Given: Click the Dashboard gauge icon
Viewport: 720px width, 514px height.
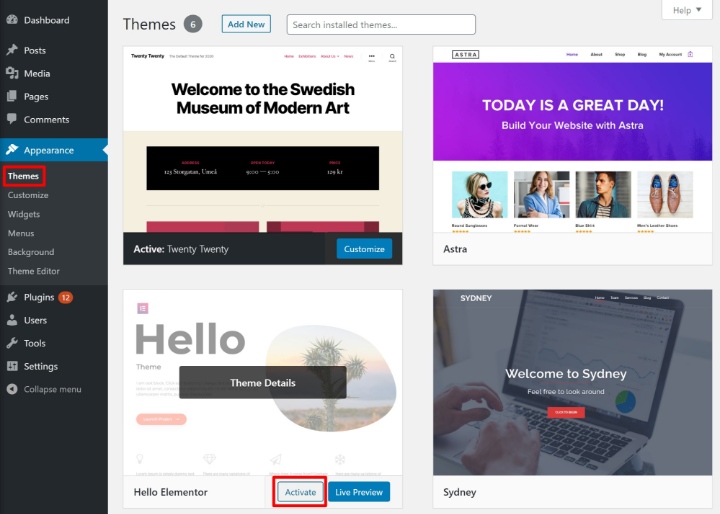Looking at the screenshot, I should [12, 20].
